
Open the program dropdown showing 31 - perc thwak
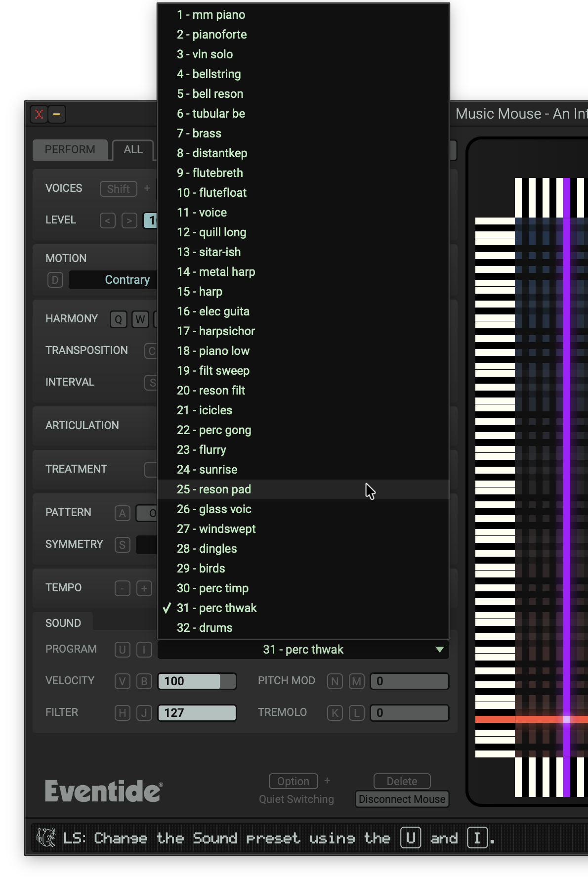pos(303,649)
